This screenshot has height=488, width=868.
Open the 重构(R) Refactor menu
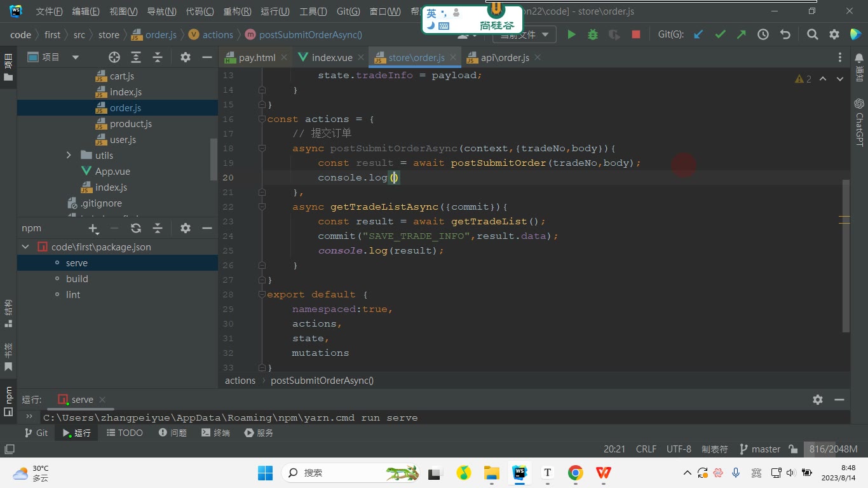pos(237,11)
